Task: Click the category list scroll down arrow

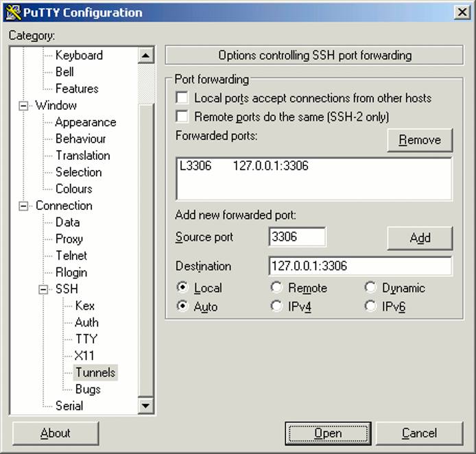Action: pyautogui.click(x=145, y=405)
